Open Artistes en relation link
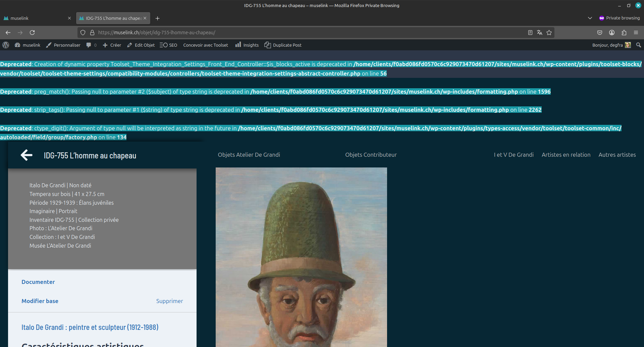The width and height of the screenshot is (644, 347). coord(566,155)
